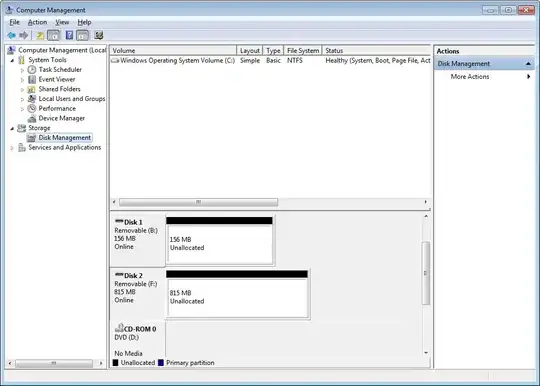Click the More Actions link
The image size is (540, 386).
pyautogui.click(x=470, y=76)
